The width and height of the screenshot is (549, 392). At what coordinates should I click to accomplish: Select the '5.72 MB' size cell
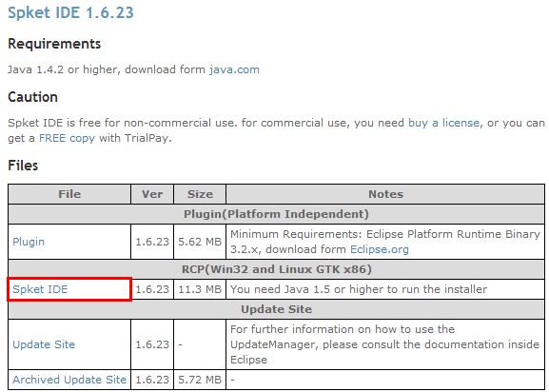[x=200, y=380]
